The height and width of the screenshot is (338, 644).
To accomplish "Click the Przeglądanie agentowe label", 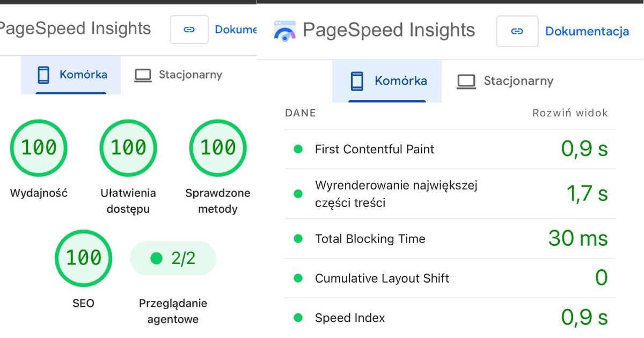I will pyautogui.click(x=173, y=311).
